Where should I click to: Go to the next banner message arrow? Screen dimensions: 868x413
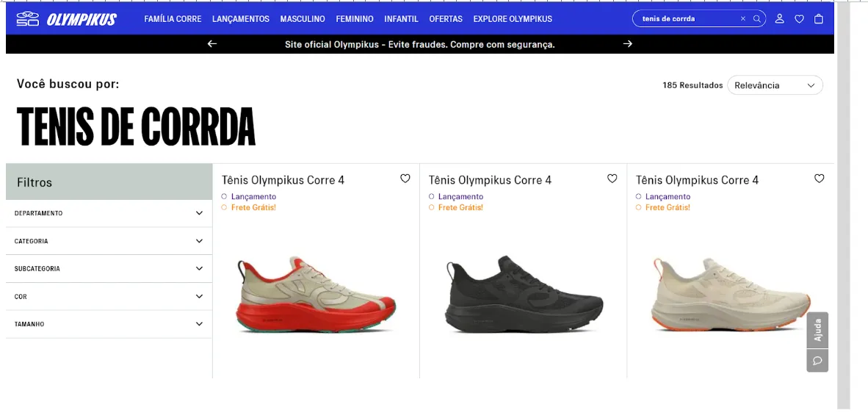pos(627,44)
